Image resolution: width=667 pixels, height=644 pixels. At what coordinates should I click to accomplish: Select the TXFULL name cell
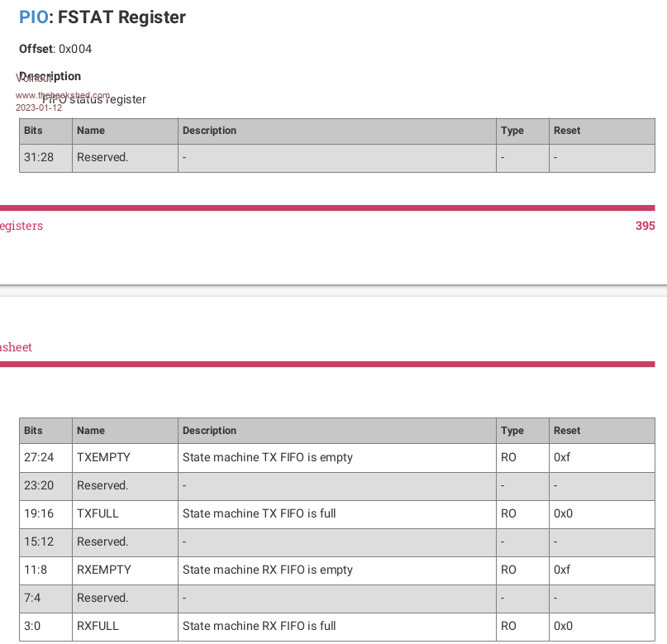(98, 513)
